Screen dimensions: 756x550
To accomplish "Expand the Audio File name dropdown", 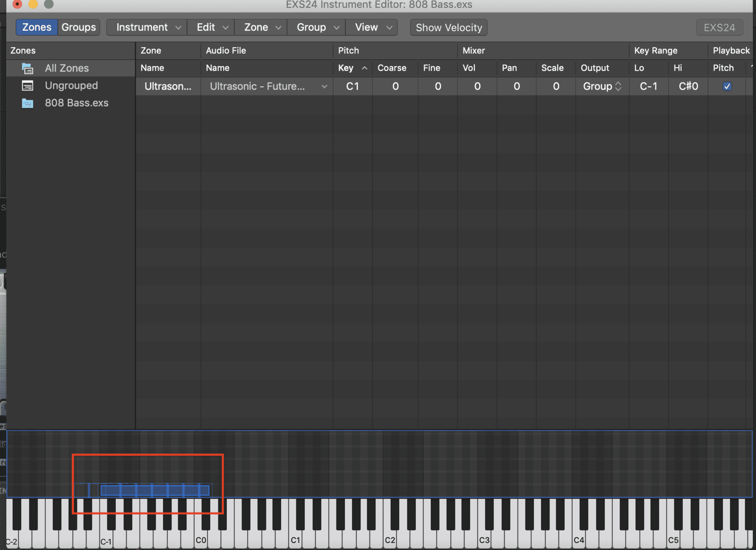I will coord(324,86).
